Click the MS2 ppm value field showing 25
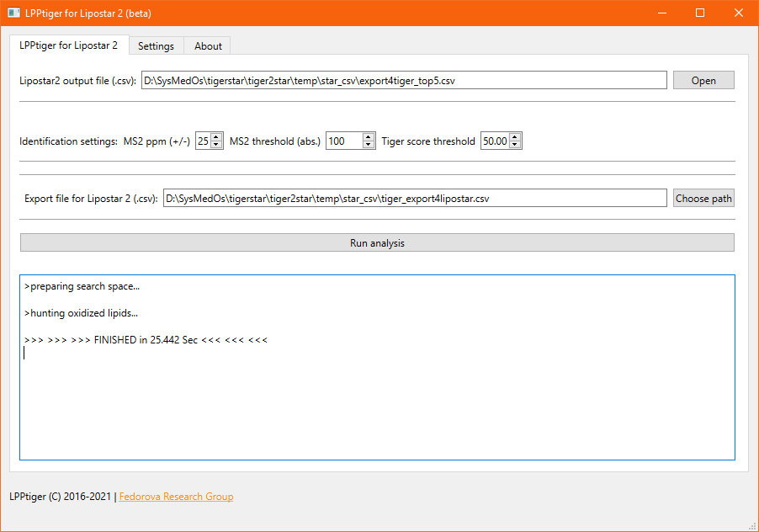The image size is (759, 532). tap(204, 141)
